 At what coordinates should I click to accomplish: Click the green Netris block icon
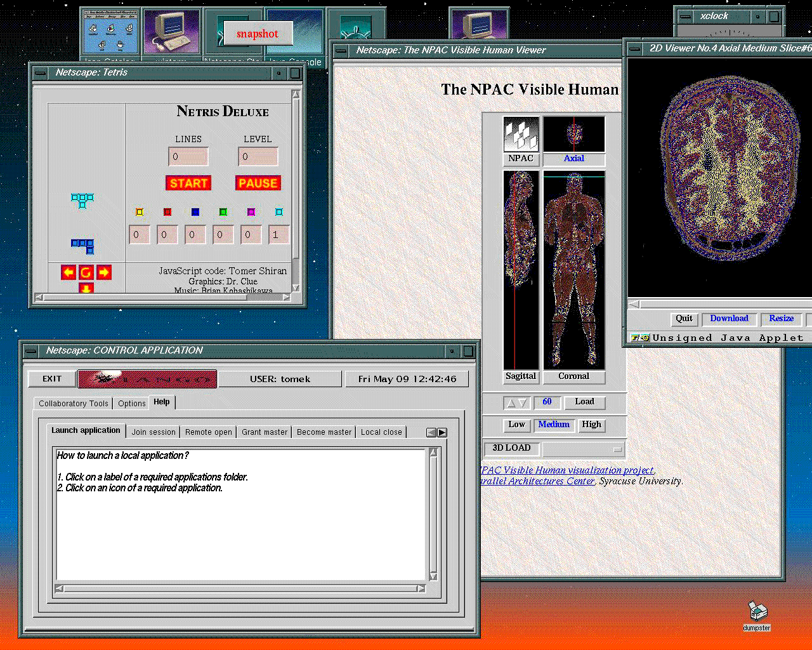[x=223, y=212]
